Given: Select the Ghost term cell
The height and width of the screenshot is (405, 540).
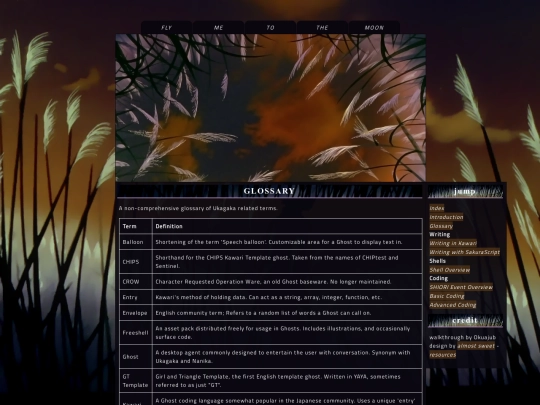Looking at the screenshot, I should [x=136, y=357].
